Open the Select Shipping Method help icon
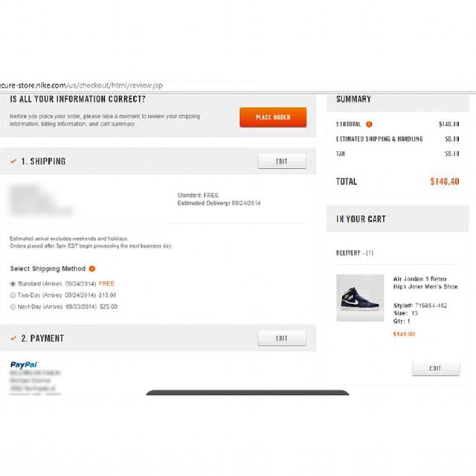 pyautogui.click(x=92, y=268)
